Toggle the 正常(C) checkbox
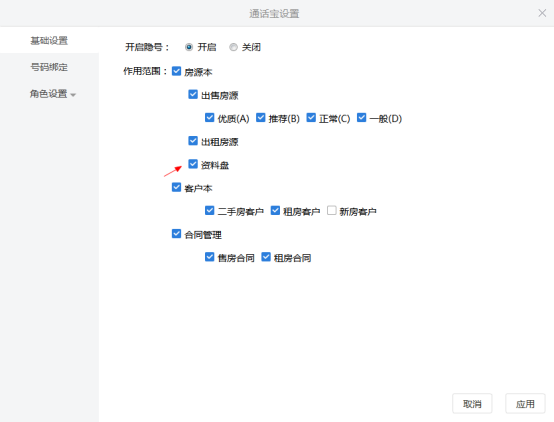 311,118
